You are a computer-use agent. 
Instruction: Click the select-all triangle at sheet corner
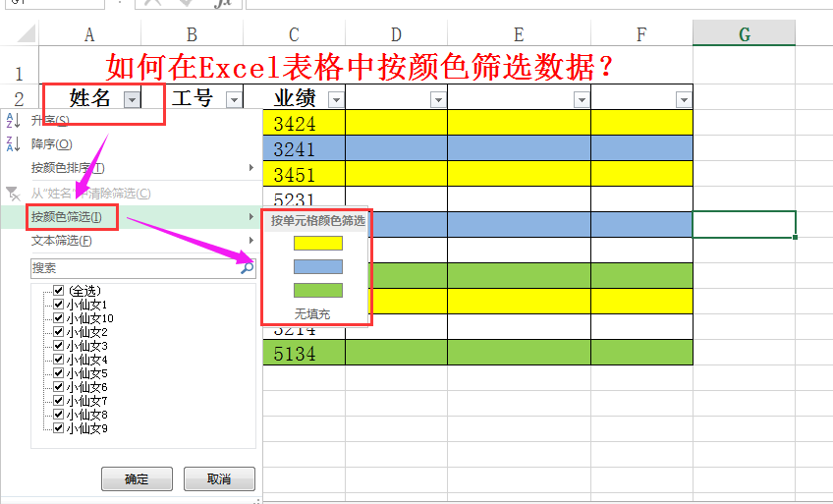pos(26,33)
